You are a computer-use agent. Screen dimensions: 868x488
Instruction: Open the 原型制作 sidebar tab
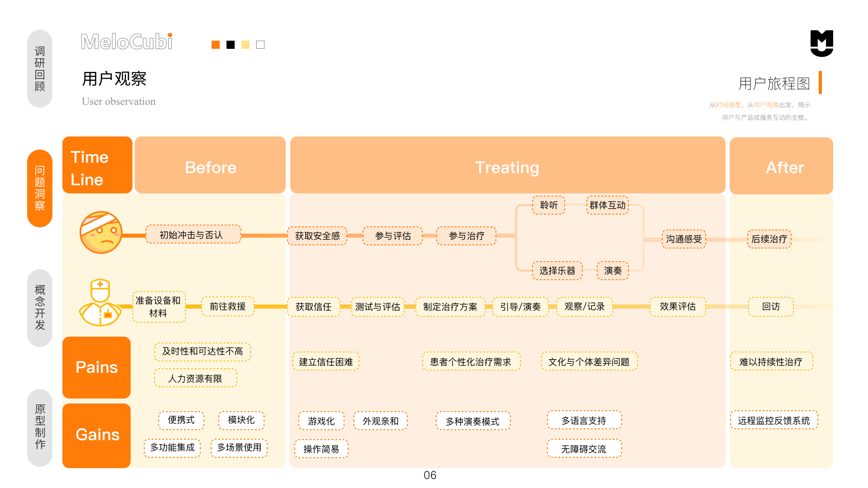[x=40, y=427]
